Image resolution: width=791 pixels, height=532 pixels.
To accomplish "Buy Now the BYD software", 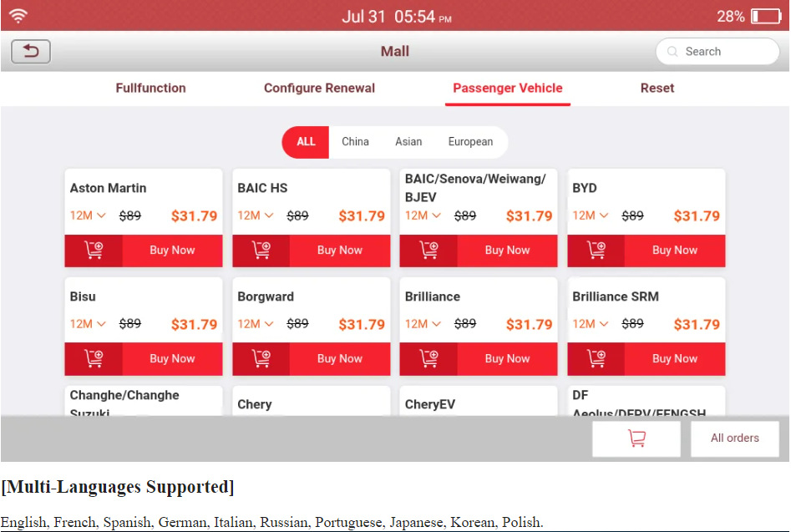I will pos(674,250).
